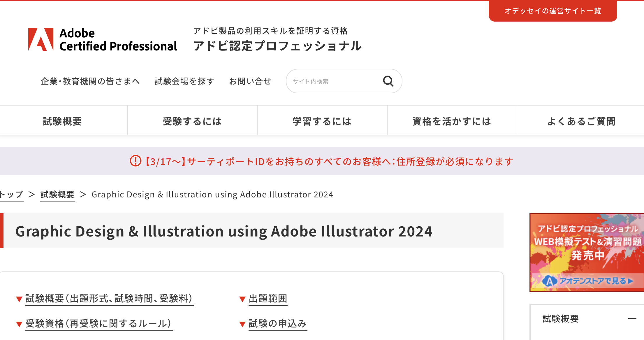This screenshot has width=644, height=340.
Task: Click red triangle beside 試験の申込み
Action: 242,324
